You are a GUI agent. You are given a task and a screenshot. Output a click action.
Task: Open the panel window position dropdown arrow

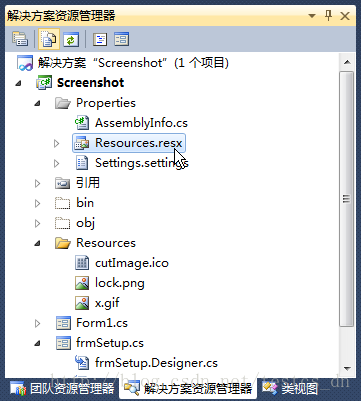[x=312, y=16]
